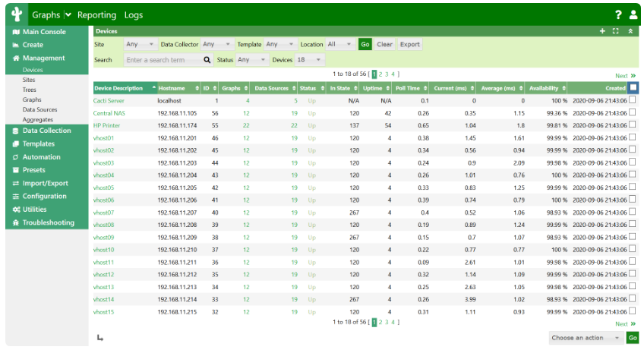Image resolution: width=644 pixels, height=353 pixels.
Task: Click the Cacti cactus logo
Action: (16, 14)
